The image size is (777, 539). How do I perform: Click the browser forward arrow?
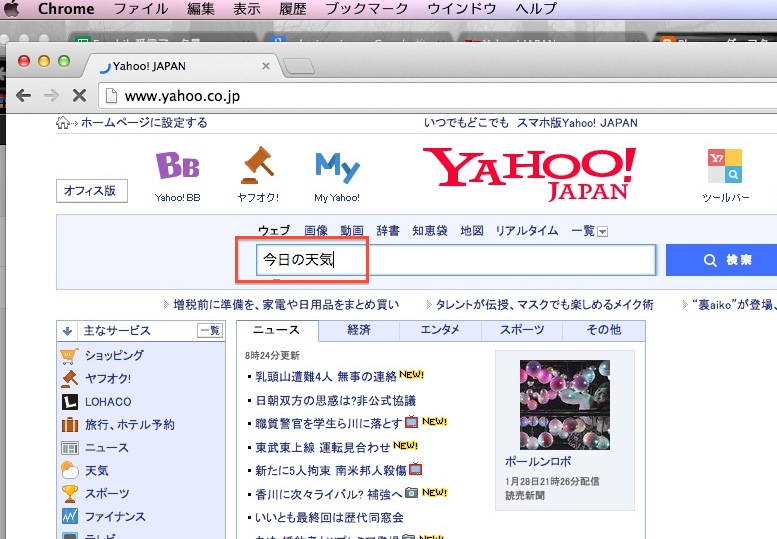tap(51, 95)
